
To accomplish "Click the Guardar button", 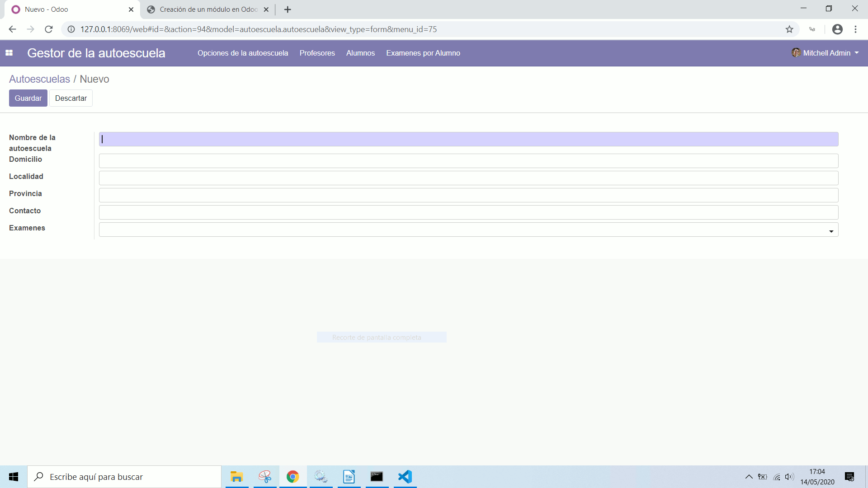I will [x=28, y=98].
